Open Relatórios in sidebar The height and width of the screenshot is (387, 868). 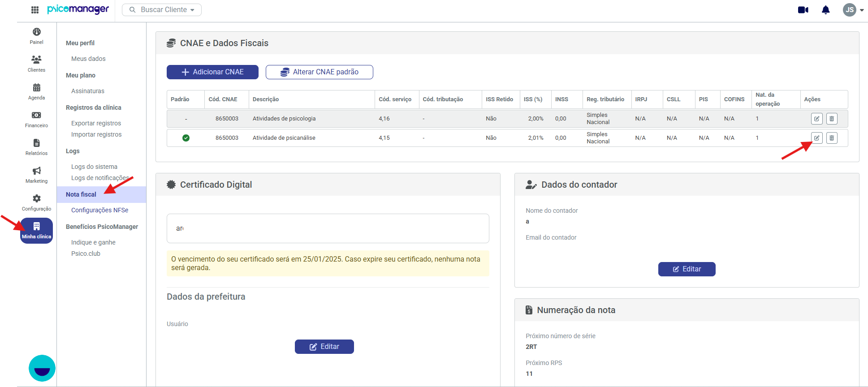37,147
